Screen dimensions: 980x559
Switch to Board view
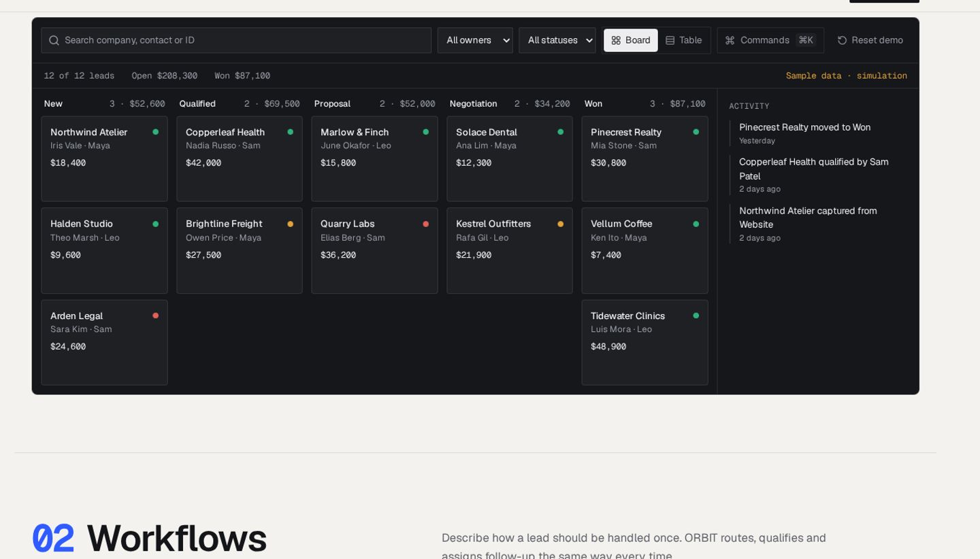tap(631, 40)
